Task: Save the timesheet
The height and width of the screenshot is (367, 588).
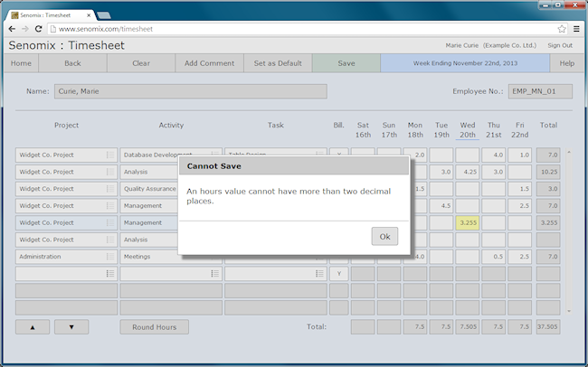Action: pos(346,63)
